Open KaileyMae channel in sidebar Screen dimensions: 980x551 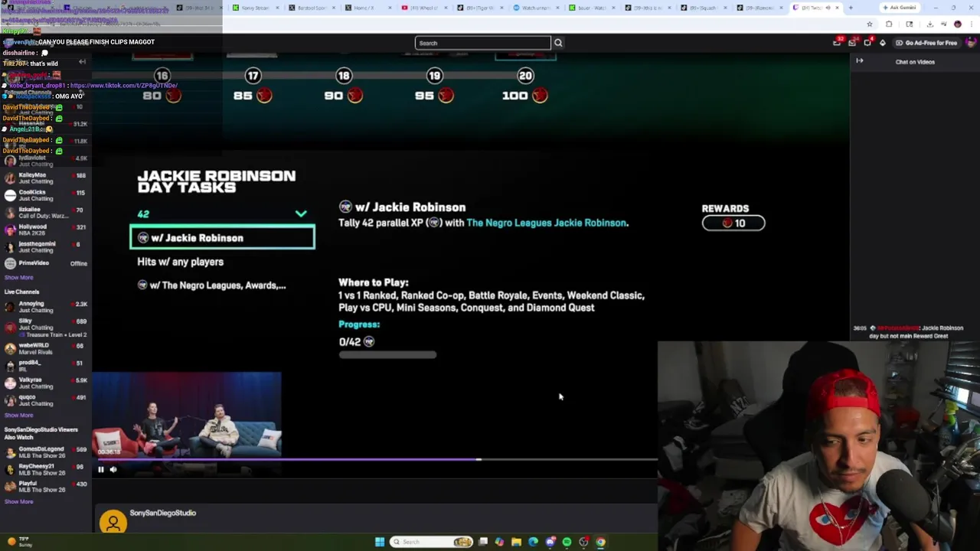pyautogui.click(x=46, y=178)
